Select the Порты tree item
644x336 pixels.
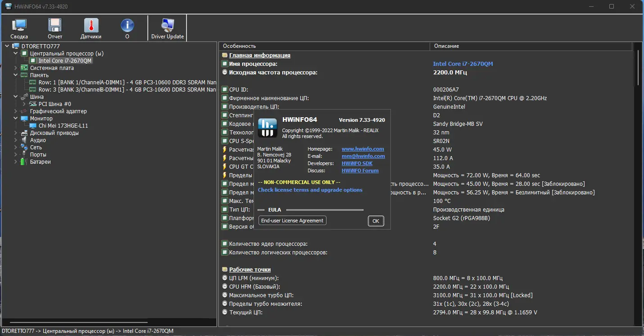pyautogui.click(x=38, y=154)
